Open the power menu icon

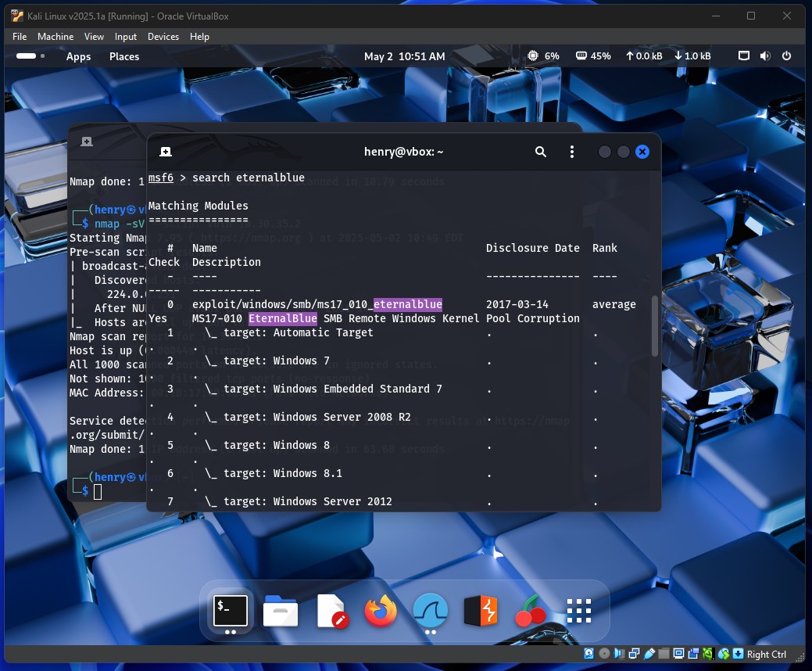787,56
